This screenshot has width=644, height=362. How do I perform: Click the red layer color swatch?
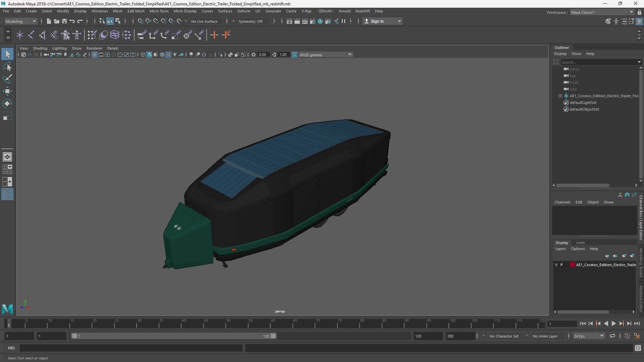click(x=573, y=265)
